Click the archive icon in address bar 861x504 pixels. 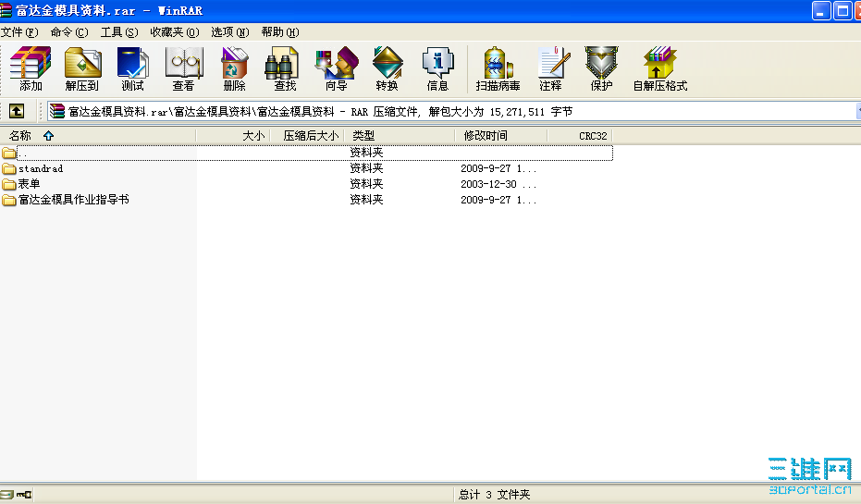[x=57, y=112]
